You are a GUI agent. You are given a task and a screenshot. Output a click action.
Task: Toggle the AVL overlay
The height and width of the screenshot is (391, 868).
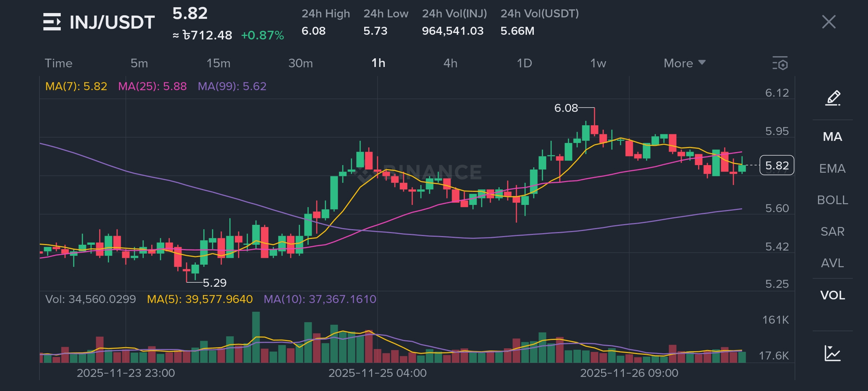(832, 263)
